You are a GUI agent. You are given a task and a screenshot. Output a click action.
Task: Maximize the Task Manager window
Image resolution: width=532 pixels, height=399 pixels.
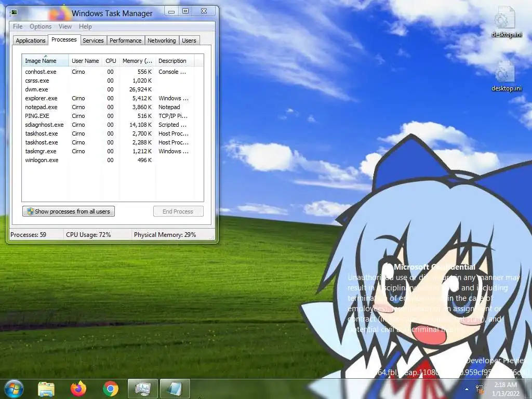(185, 11)
